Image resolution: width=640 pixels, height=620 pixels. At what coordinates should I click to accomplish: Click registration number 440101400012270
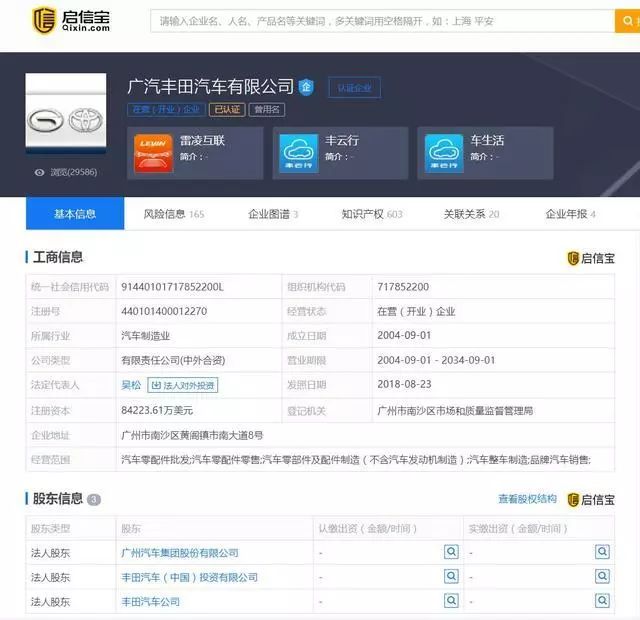[x=164, y=311]
